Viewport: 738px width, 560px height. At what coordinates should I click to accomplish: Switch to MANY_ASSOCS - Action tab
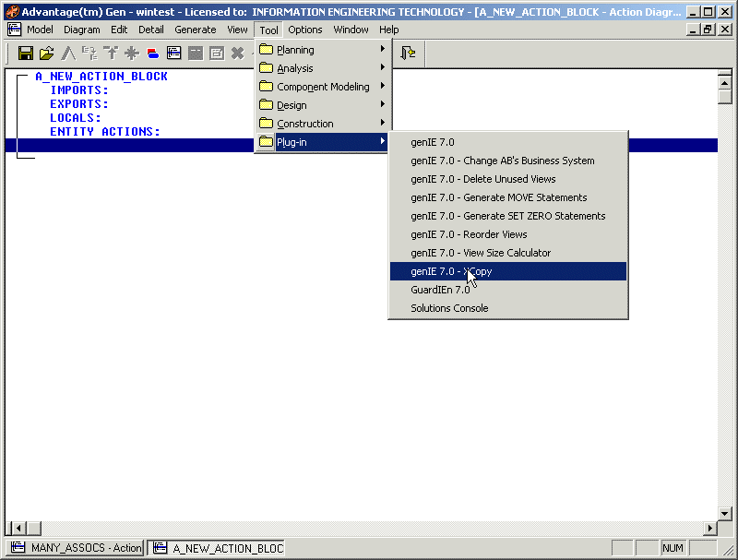[76, 547]
